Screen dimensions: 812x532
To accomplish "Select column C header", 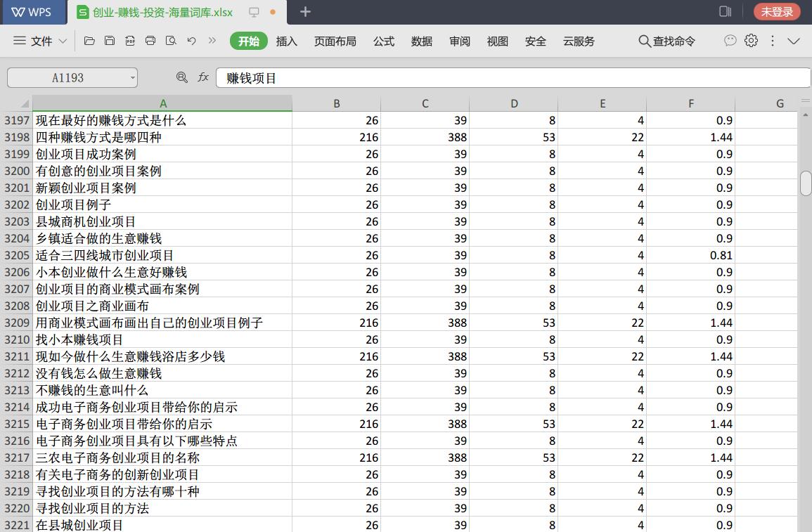I will [425, 103].
